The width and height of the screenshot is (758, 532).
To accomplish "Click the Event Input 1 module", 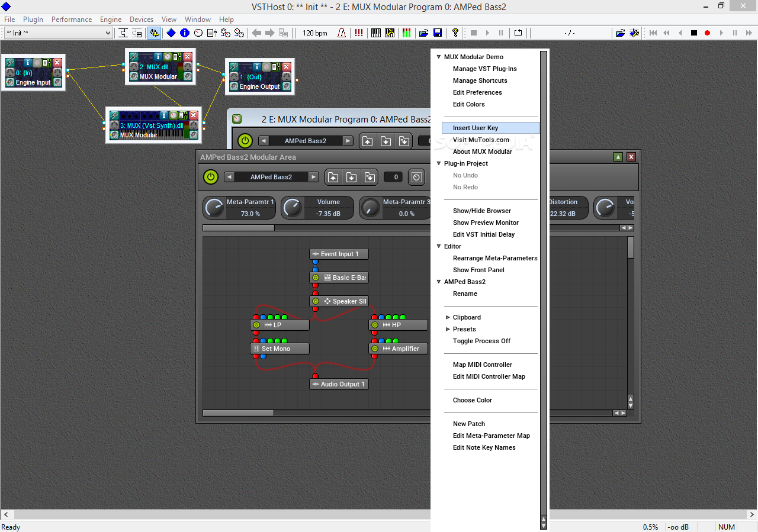I will (339, 254).
